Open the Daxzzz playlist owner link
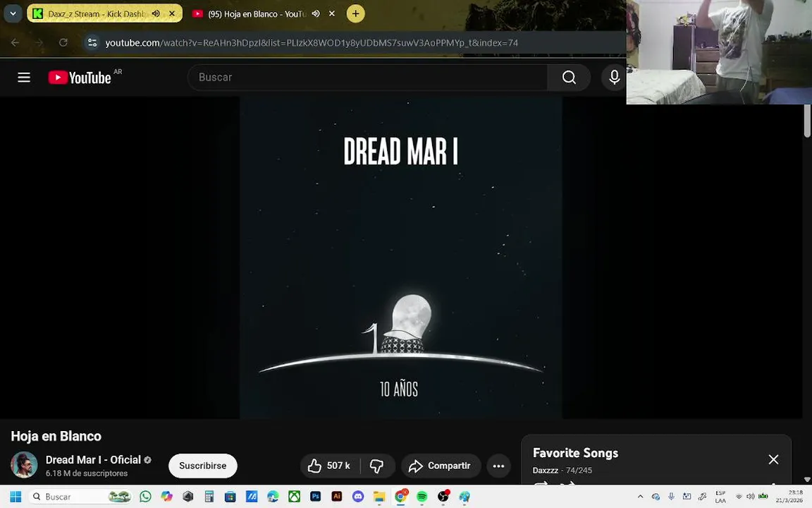 pos(546,470)
